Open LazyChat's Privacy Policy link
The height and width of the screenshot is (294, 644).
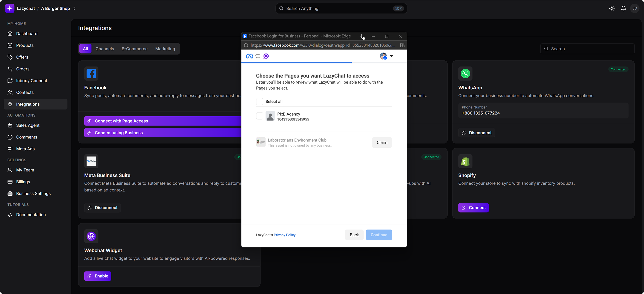pyautogui.click(x=284, y=235)
